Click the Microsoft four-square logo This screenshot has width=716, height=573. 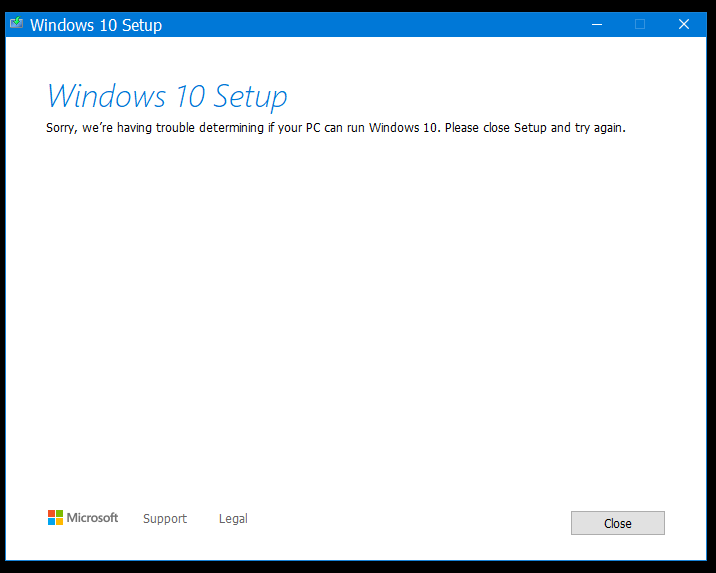[x=55, y=518]
